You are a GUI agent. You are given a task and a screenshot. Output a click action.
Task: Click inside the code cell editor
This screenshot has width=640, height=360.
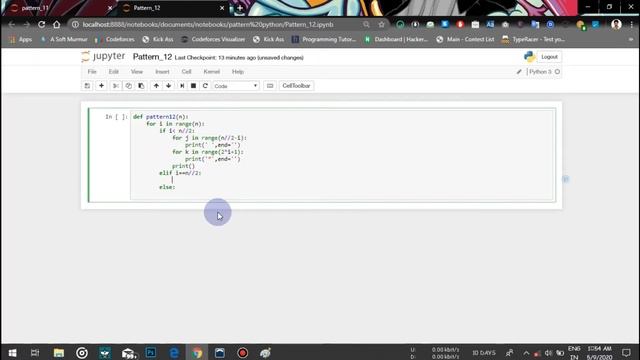tap(342, 155)
